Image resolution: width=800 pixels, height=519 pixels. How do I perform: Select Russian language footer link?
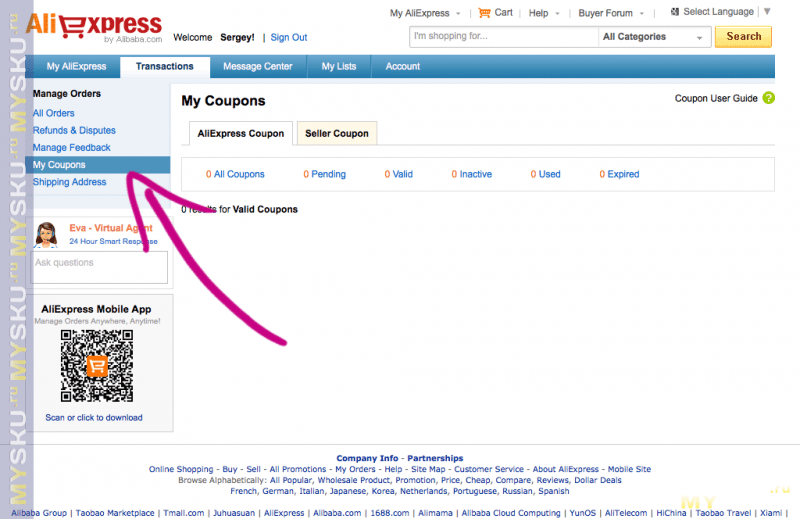pos(517,491)
